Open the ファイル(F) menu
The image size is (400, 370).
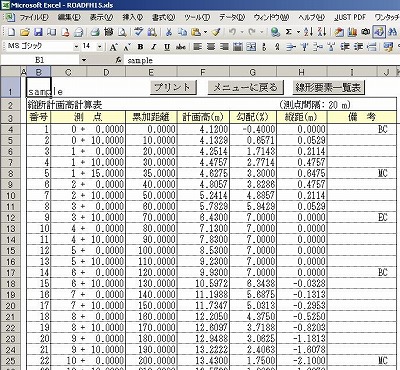[34, 17]
